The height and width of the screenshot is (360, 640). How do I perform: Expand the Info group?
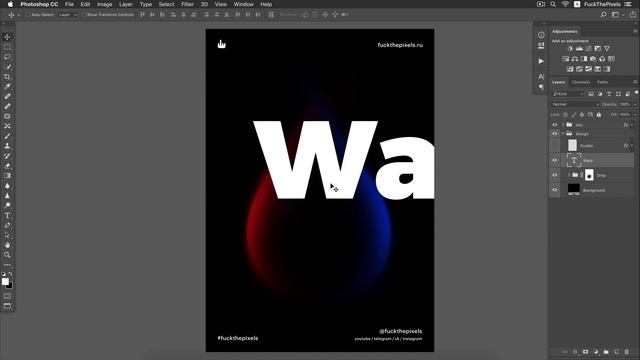[x=563, y=124]
